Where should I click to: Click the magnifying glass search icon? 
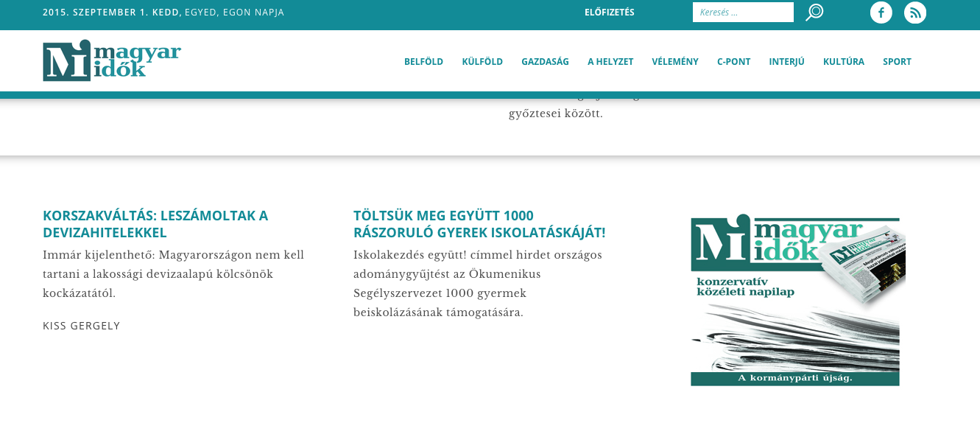click(814, 13)
